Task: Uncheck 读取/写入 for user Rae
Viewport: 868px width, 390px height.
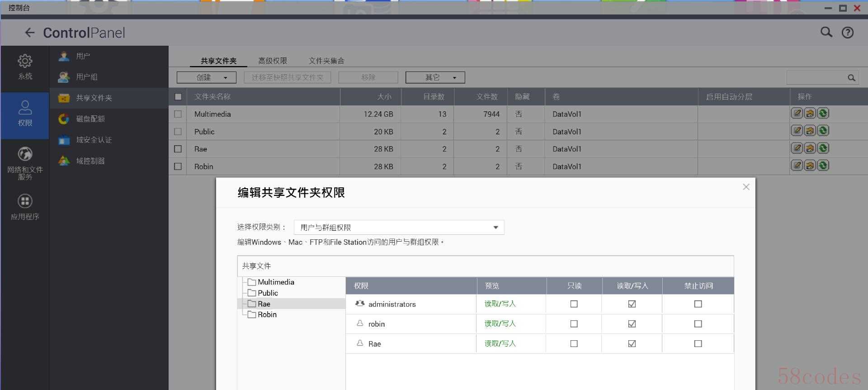Action: click(x=632, y=344)
